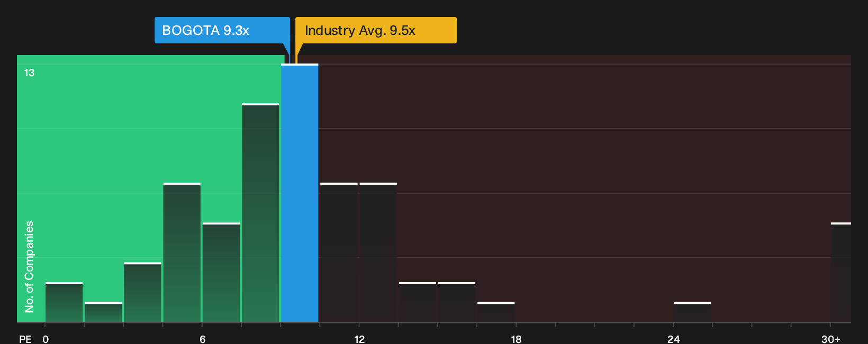
Task: Click the '12' x-axis tick label
Action: tap(359, 339)
